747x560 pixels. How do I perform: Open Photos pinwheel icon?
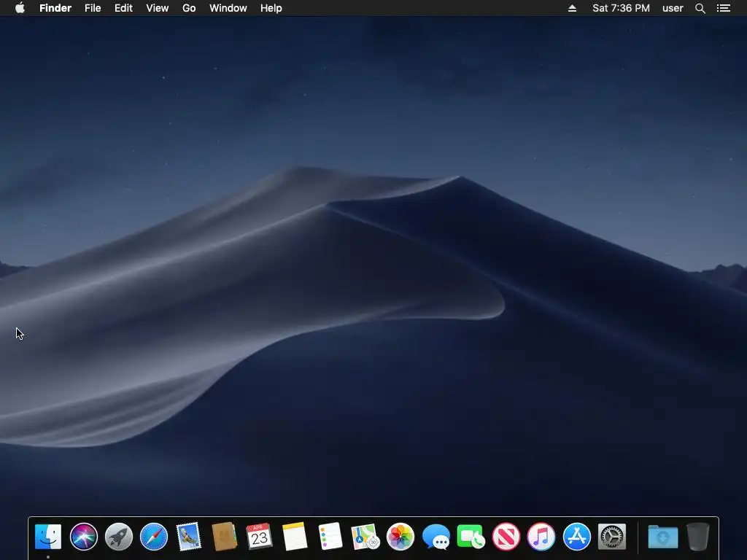coord(400,537)
